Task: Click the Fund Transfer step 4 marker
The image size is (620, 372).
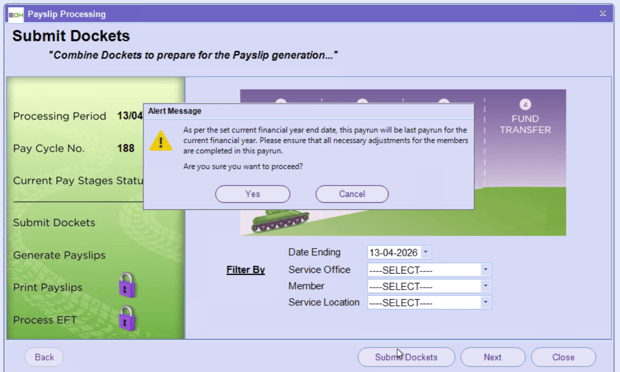Action: (525, 104)
